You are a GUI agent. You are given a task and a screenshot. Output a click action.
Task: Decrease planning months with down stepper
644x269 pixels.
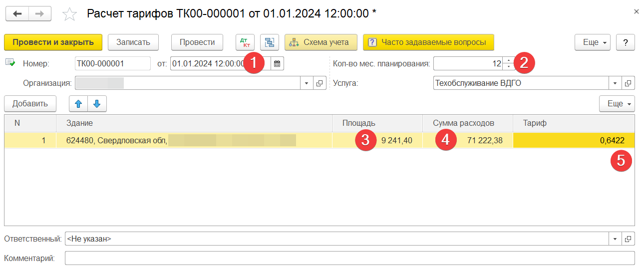tap(508, 67)
